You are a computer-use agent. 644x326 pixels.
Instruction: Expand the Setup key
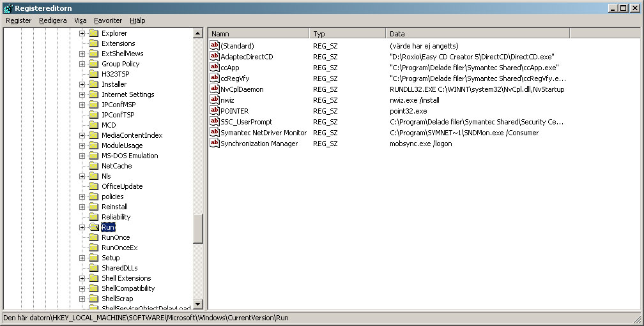tap(82, 258)
